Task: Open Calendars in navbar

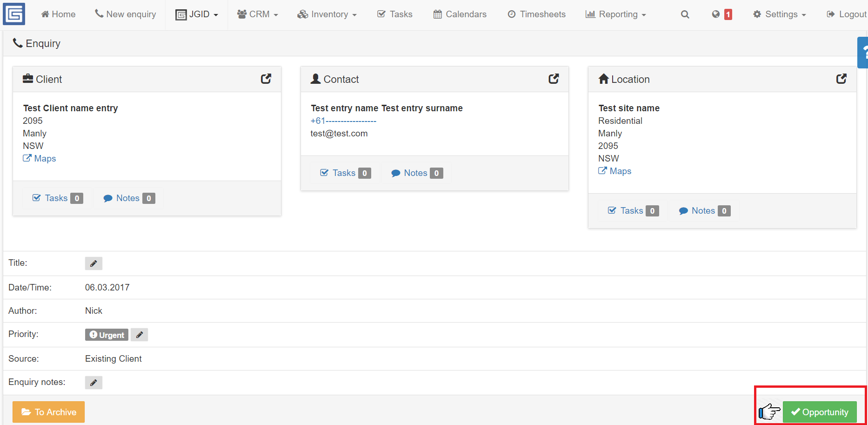Action: 460,14
